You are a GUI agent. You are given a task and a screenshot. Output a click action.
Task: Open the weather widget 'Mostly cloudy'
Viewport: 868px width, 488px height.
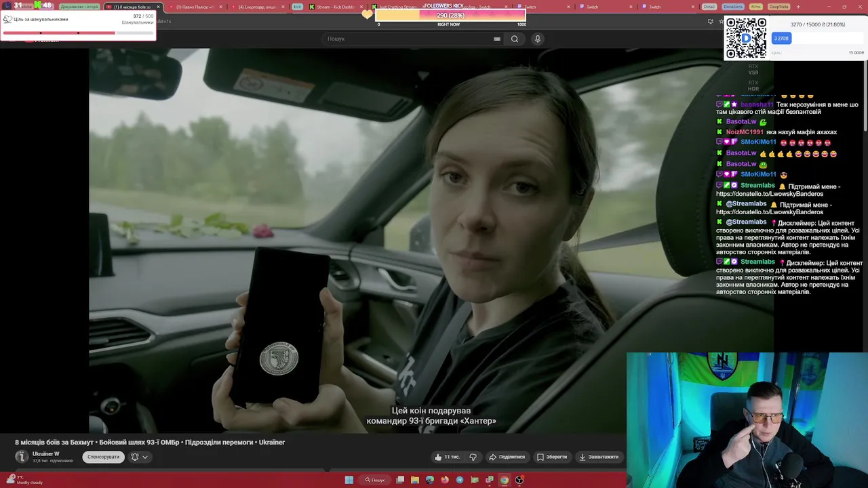(x=24, y=480)
